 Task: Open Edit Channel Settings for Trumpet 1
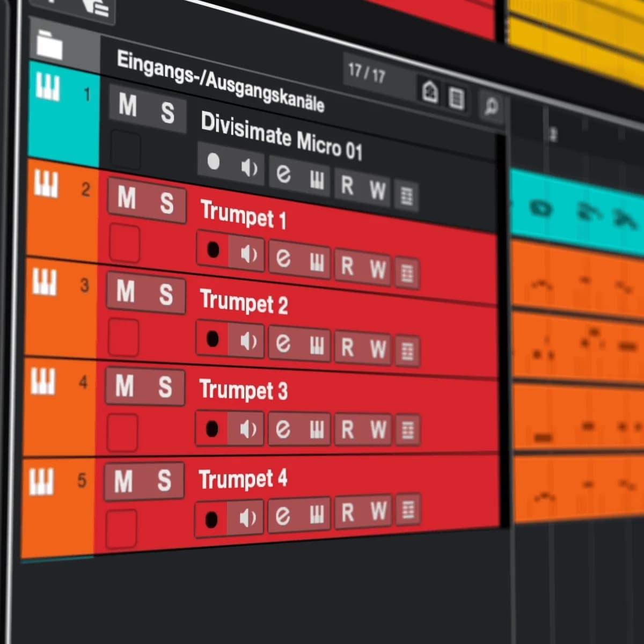pos(283,259)
